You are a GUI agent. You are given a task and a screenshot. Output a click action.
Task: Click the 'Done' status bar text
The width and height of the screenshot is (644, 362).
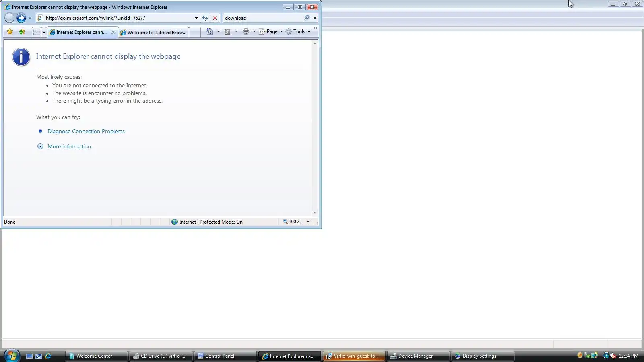point(10,222)
